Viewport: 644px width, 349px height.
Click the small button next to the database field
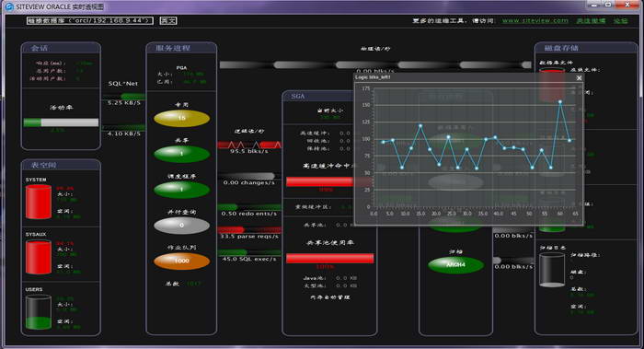coord(168,20)
